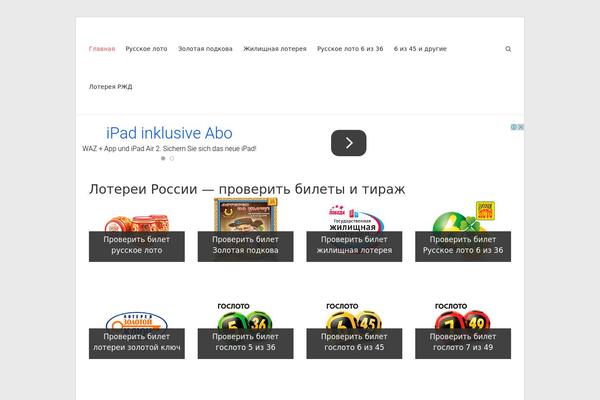Click the Золотой ключ oval logo
Screen dimensions: 600x400
[137, 320]
